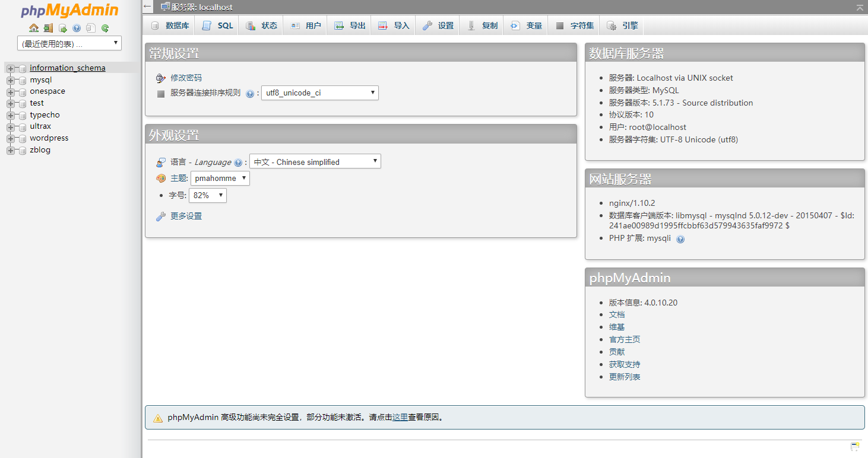Open the pmahomme theme dropdown
The width and height of the screenshot is (868, 458).
220,178
